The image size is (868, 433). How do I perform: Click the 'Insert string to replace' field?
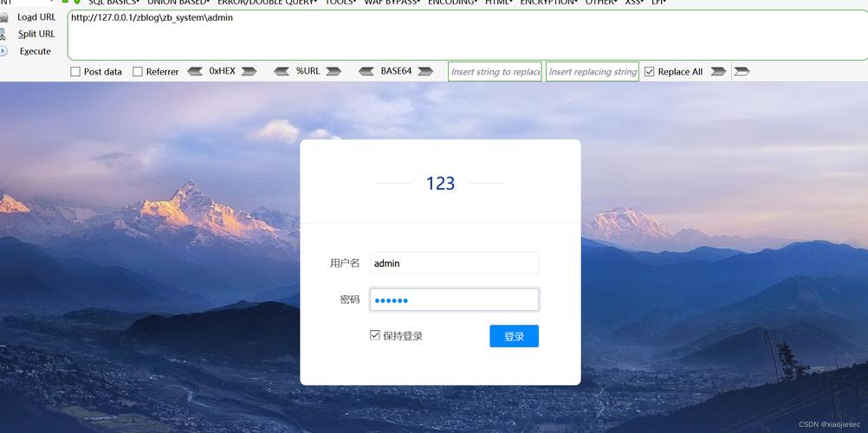[x=495, y=71]
